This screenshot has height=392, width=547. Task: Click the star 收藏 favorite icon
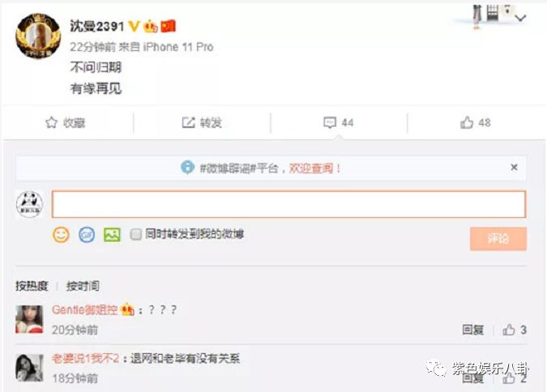51,122
